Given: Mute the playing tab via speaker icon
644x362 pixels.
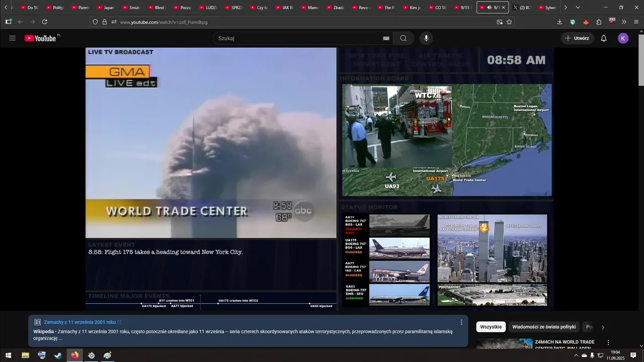Looking at the screenshot, I should 490,8.
